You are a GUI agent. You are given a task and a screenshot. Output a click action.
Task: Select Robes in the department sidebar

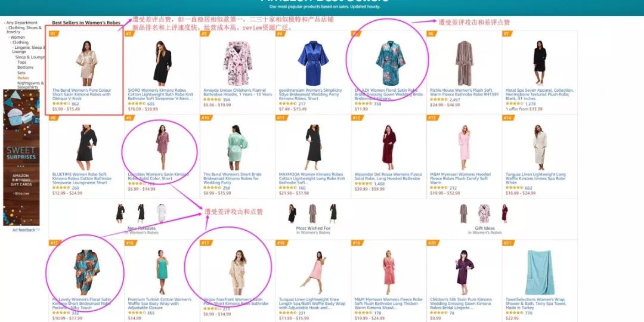[x=23, y=78]
